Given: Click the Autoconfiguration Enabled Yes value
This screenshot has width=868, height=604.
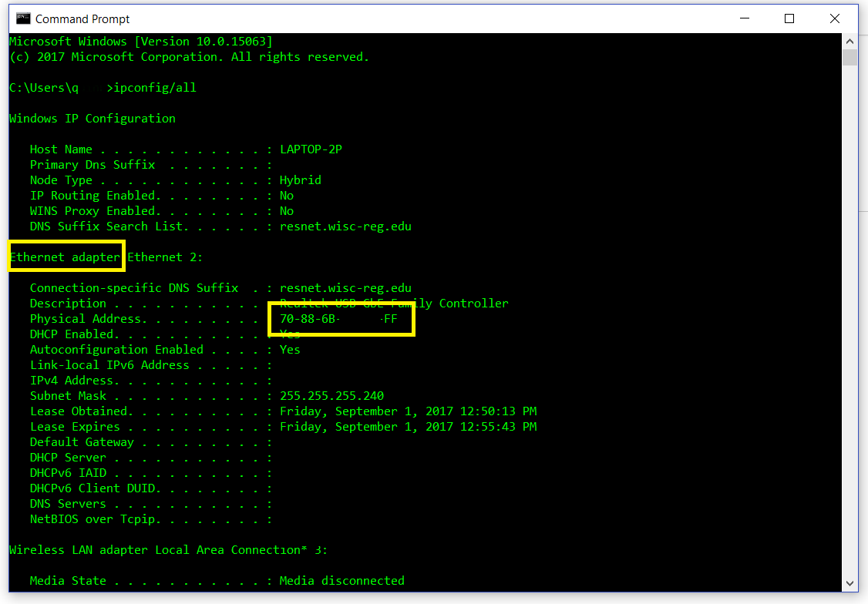Looking at the screenshot, I should (290, 350).
